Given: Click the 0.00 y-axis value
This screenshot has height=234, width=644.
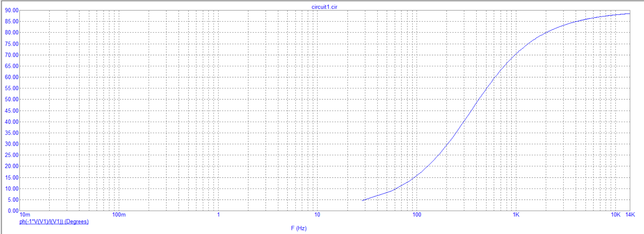Looking at the screenshot, I should [x=13, y=211].
